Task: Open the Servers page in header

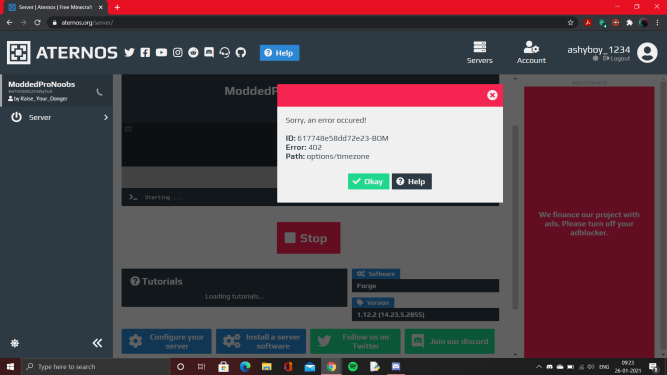Action: pos(479,53)
